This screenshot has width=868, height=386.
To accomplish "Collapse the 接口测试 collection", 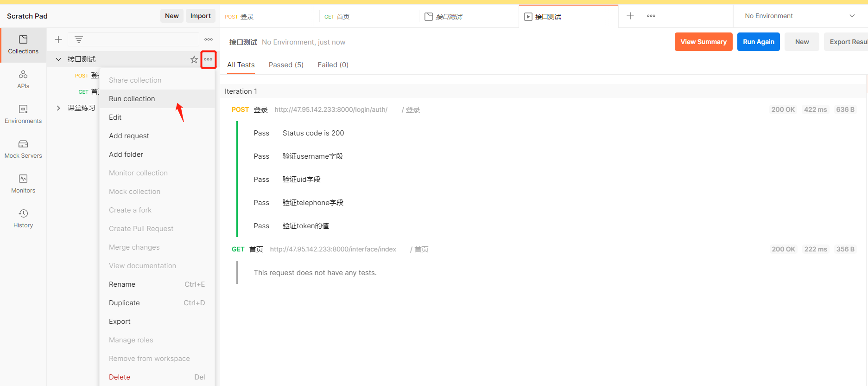I will pos(58,59).
